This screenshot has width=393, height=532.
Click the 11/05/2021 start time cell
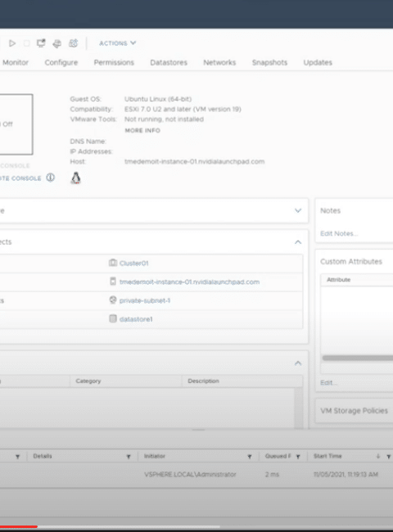click(346, 475)
